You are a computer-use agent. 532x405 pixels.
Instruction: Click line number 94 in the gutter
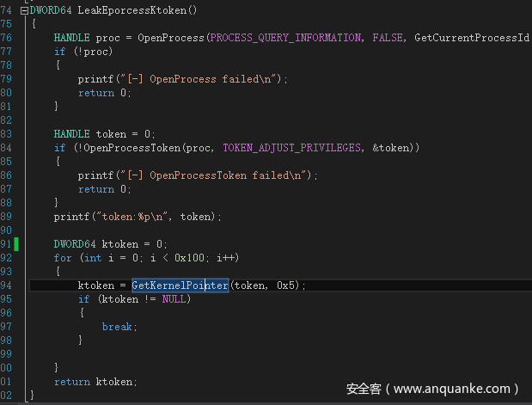tap(7, 285)
